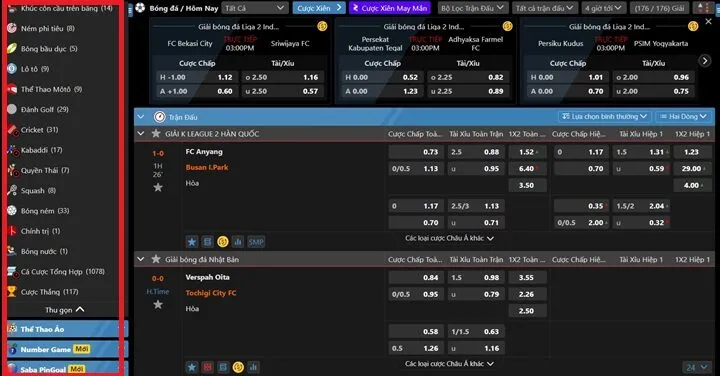Viewport: 720px width, 376px height.
Task: Open the Cá Cược Tổng Hợp icon
Action: (12, 271)
